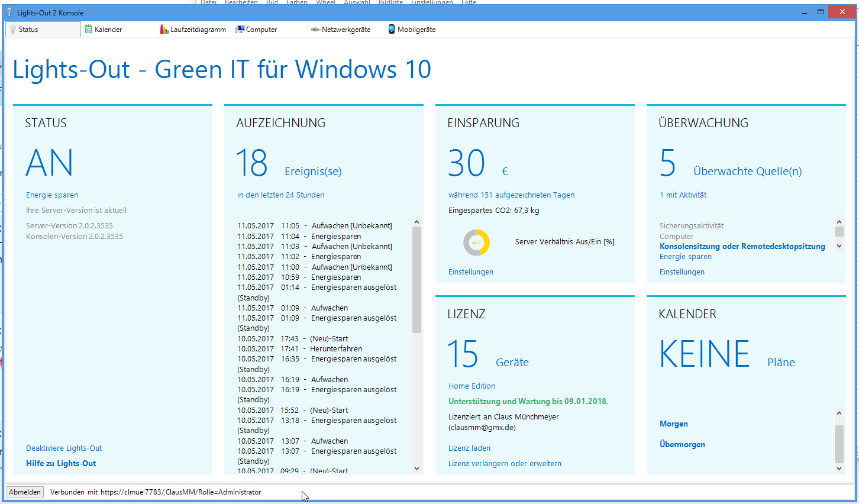Click Überwachung list scroll-up arrow
The width and height of the screenshot is (859, 504).
pos(839,221)
